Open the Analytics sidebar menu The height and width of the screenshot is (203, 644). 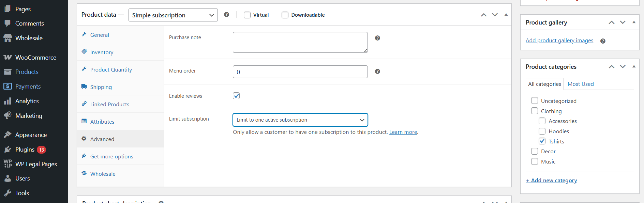click(x=27, y=101)
